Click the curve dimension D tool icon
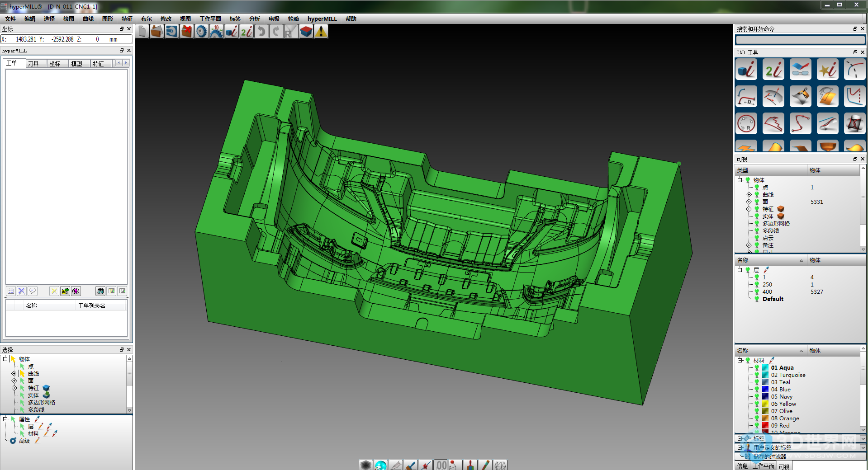The width and height of the screenshot is (868, 470). pos(746,96)
